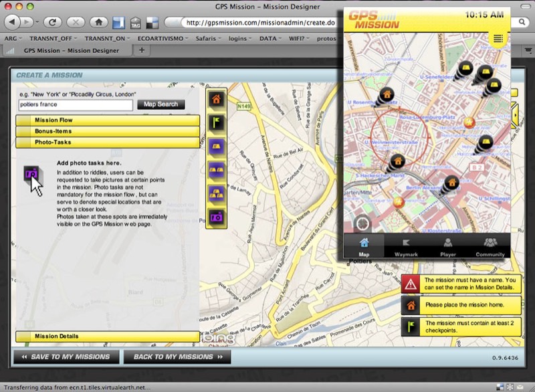The width and height of the screenshot is (535, 392).
Task: Click the TAG toolbar icon
Action: tap(136, 23)
